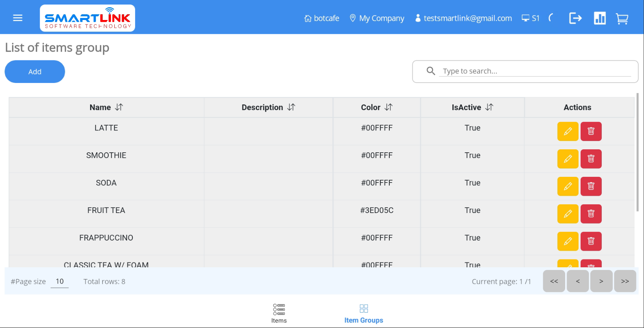Click the logout icon in header

coord(575,18)
